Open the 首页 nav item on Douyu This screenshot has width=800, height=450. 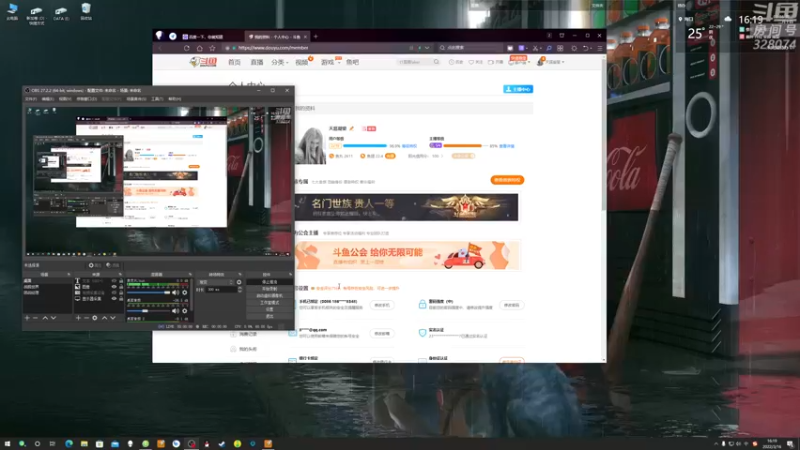tap(234, 62)
